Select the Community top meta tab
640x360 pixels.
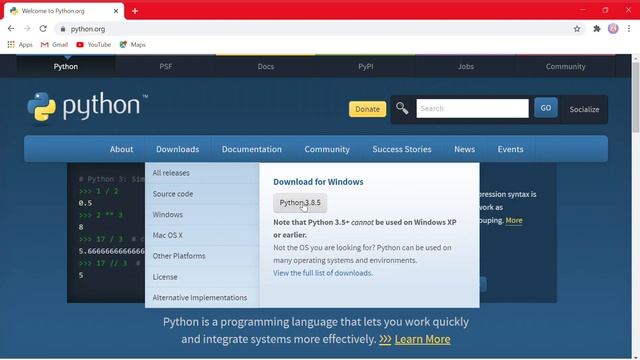tap(565, 66)
